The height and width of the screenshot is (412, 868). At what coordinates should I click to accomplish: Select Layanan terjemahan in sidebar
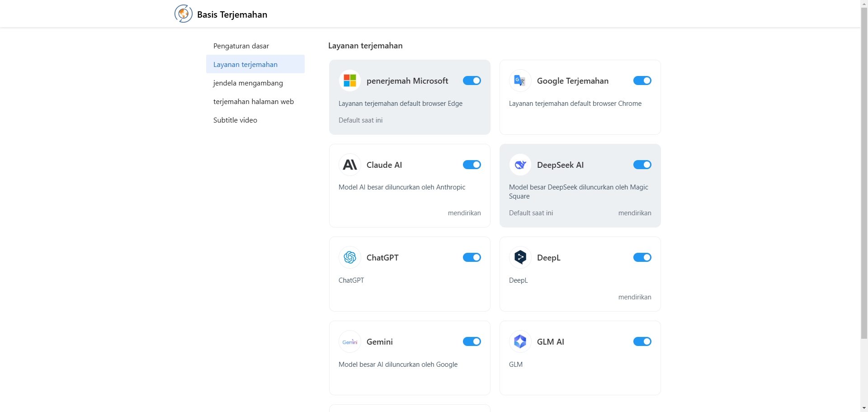click(x=255, y=64)
